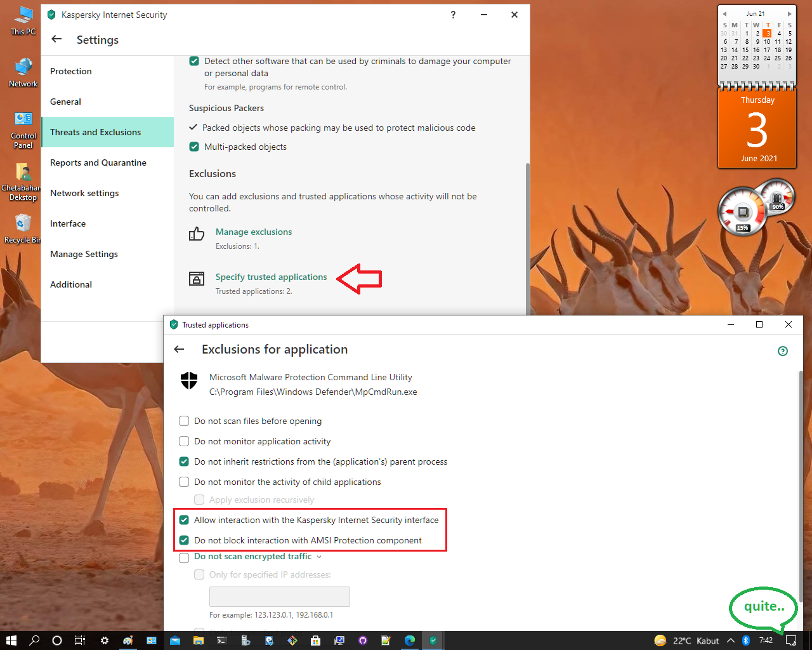The height and width of the screenshot is (650, 812).
Task: Open Task View in taskbar
Action: pos(80,640)
